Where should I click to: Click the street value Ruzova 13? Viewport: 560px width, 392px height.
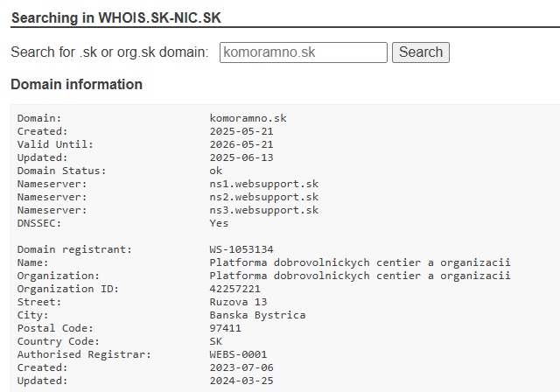click(238, 302)
